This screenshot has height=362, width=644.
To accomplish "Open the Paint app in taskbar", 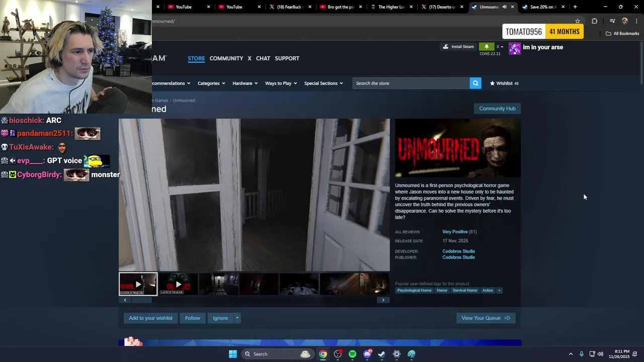I will click(x=412, y=354).
